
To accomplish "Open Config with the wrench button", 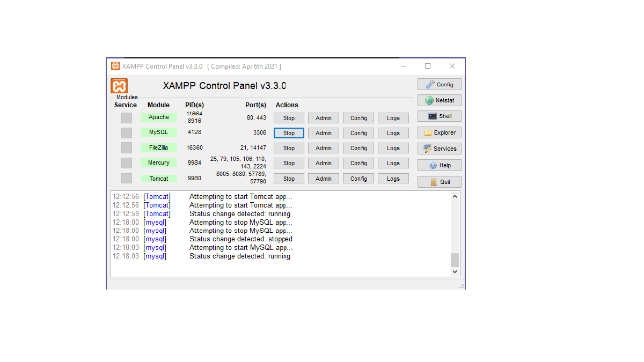I will tap(440, 85).
